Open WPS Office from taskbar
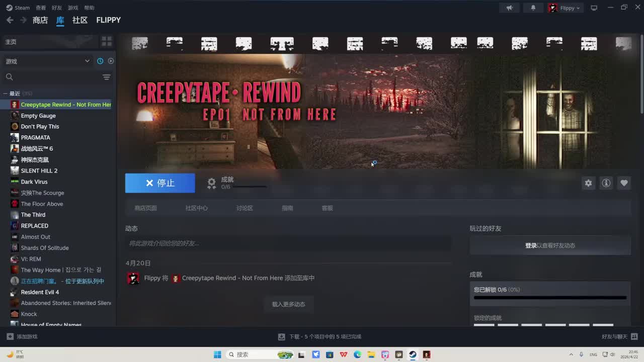 [x=344, y=354]
